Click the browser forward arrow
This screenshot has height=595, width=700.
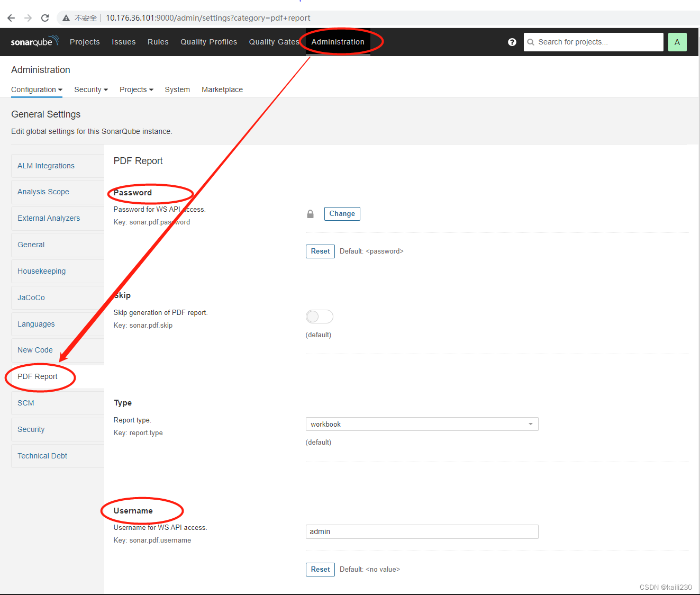(x=28, y=18)
